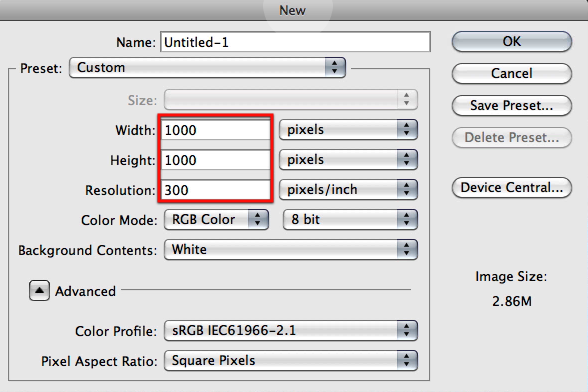The image size is (588, 392).
Task: Open the Background Contents White dropdown
Action: (x=291, y=250)
